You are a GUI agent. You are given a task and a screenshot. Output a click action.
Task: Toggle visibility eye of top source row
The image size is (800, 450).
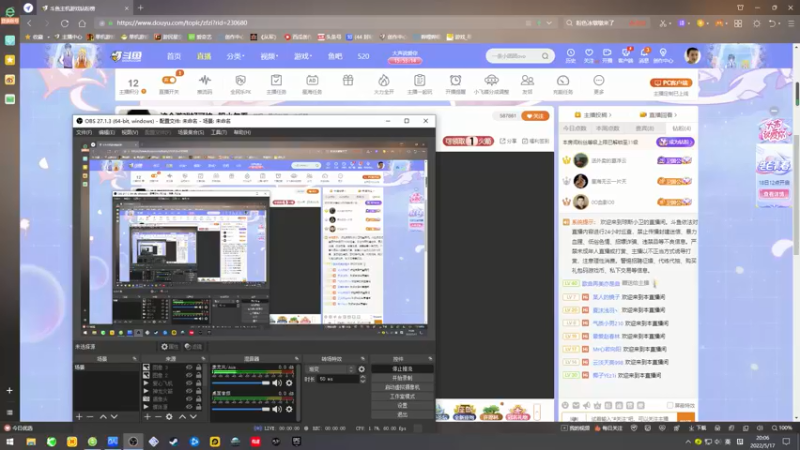(x=189, y=367)
